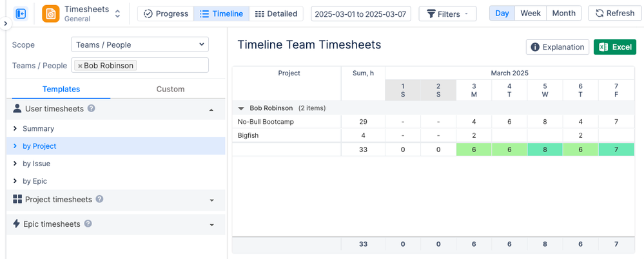Click the 5 W day column header
Screen dimensions: 644x259
(545, 90)
